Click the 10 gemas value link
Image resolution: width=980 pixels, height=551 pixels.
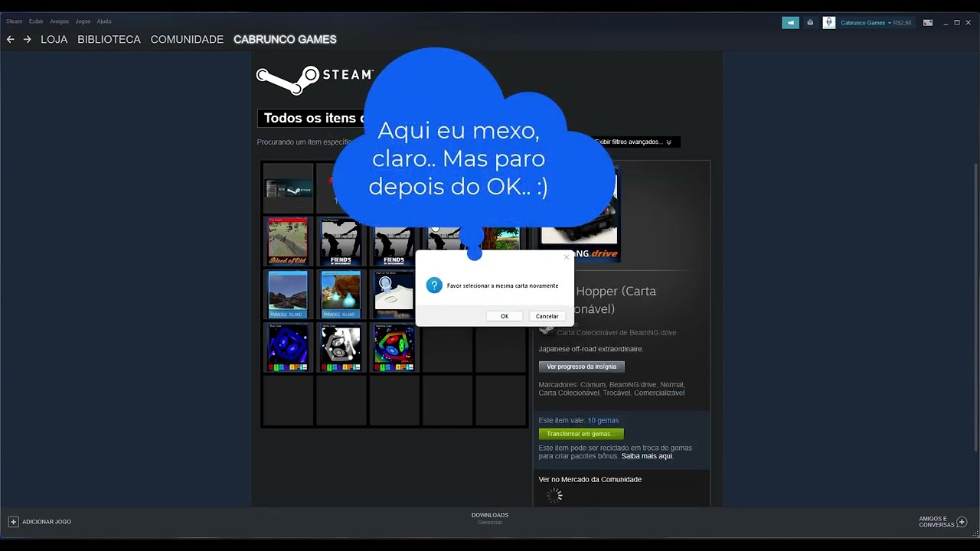click(603, 420)
